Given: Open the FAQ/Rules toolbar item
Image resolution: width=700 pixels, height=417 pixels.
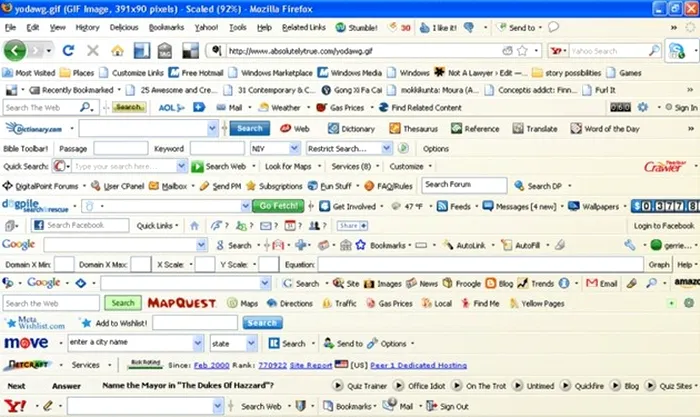Looking at the screenshot, I should 388,186.
